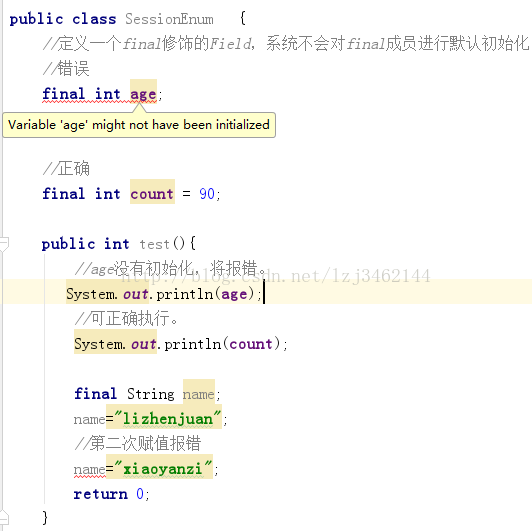
Task: Click the local variable 'name' declaration
Action: tap(198, 394)
